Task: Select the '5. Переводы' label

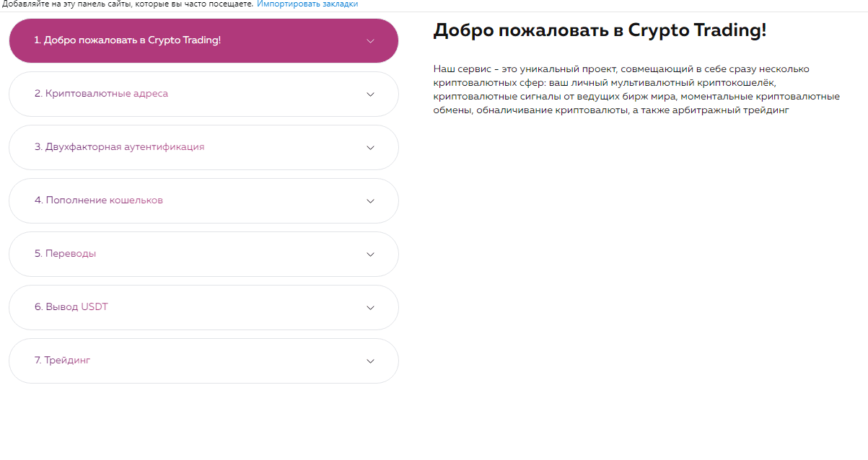Action: point(65,254)
